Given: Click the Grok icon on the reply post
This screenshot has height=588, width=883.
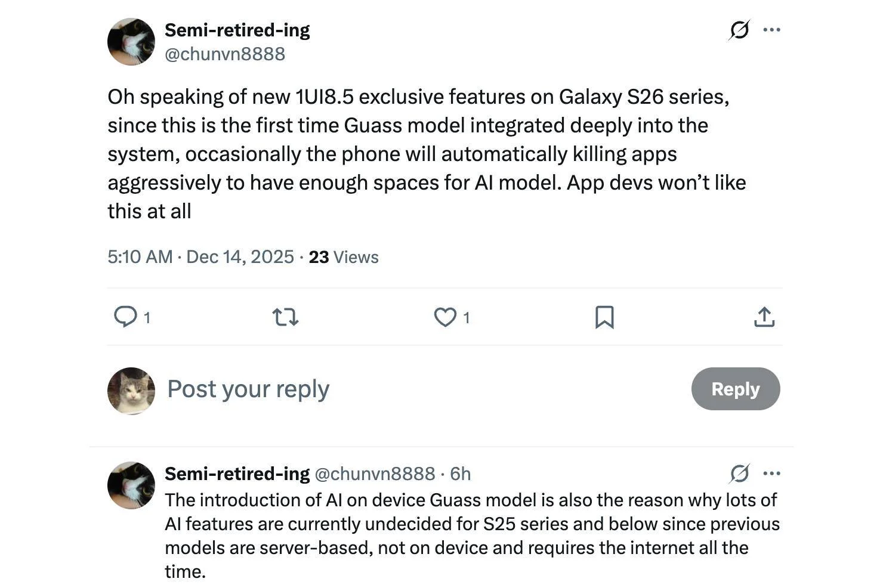Looking at the screenshot, I should pyautogui.click(x=739, y=474).
